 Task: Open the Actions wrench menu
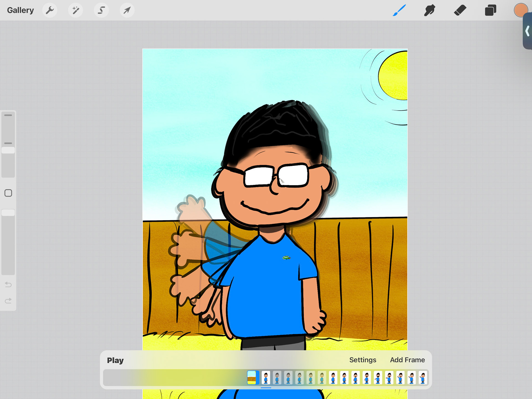(50, 10)
